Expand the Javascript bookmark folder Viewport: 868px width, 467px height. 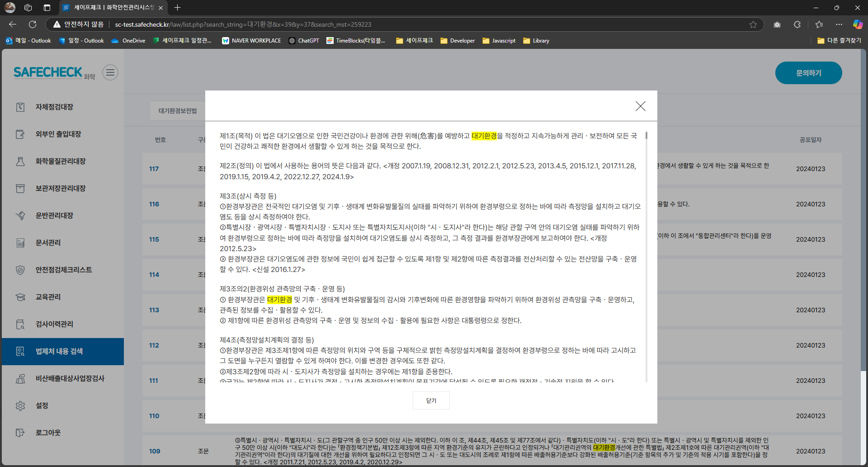click(x=499, y=41)
